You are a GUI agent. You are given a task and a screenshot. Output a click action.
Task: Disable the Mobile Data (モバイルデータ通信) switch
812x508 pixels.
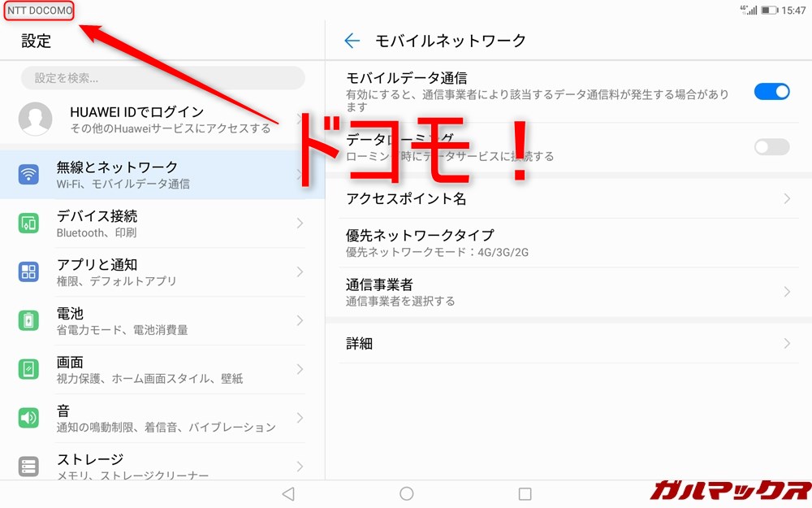pos(771,91)
